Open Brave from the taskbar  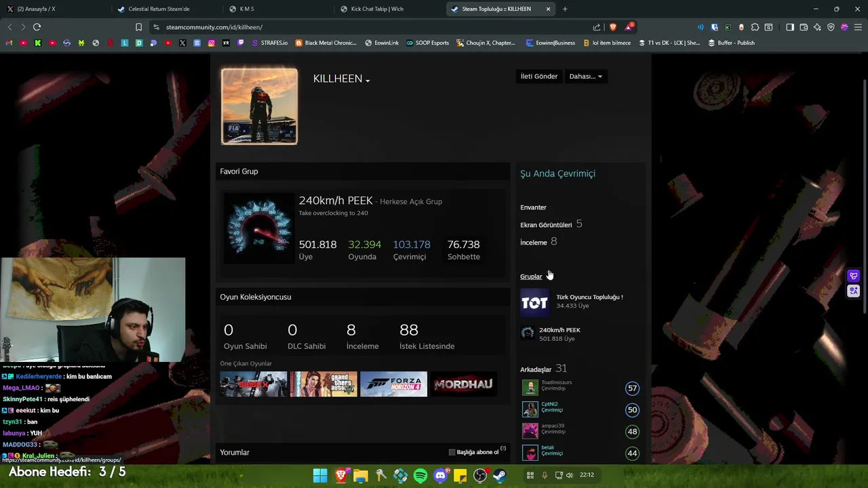341,475
